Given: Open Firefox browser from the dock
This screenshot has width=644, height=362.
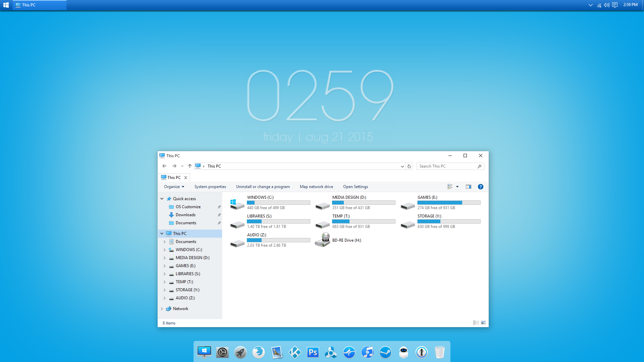Looking at the screenshot, I should click(x=258, y=352).
